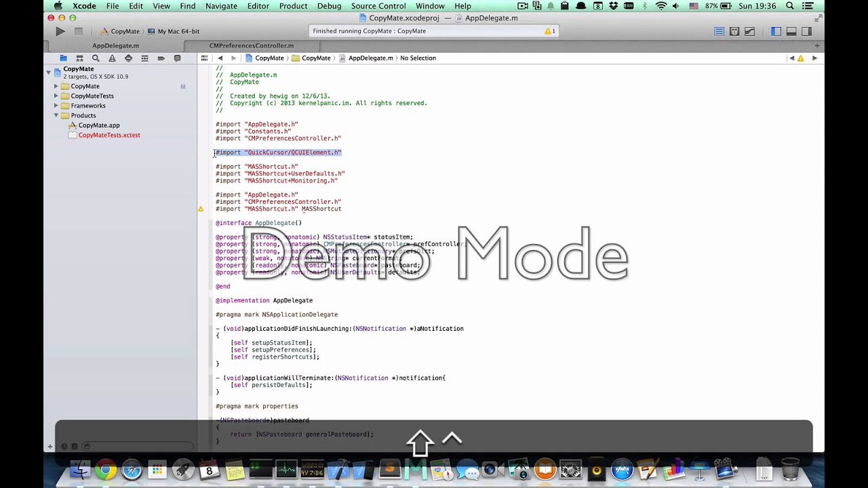Open the Editor menu
The image size is (868, 488).
(x=258, y=5)
